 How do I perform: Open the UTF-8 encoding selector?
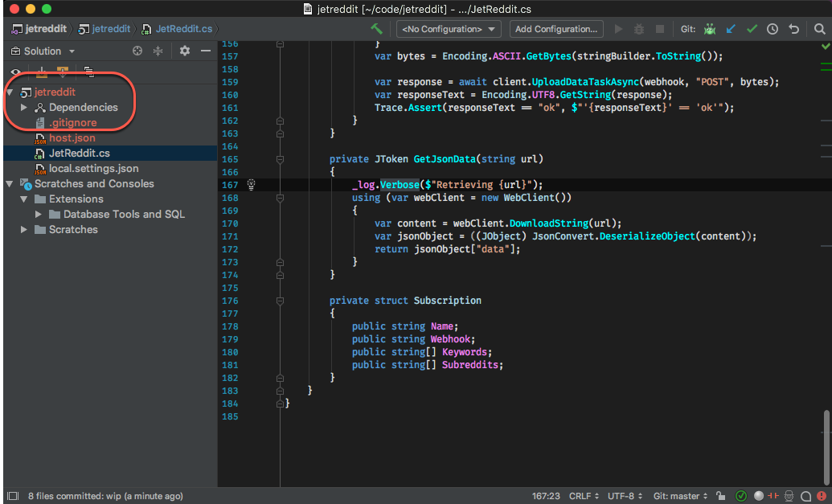click(625, 496)
